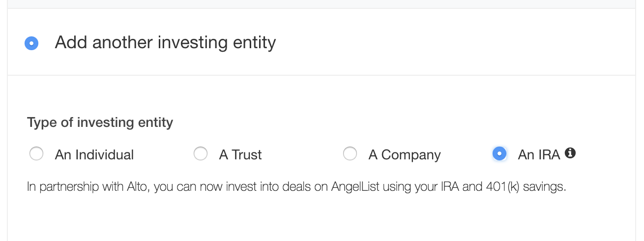The width and height of the screenshot is (644, 241).
Task: Click the "A Trust" label text
Action: 240,155
